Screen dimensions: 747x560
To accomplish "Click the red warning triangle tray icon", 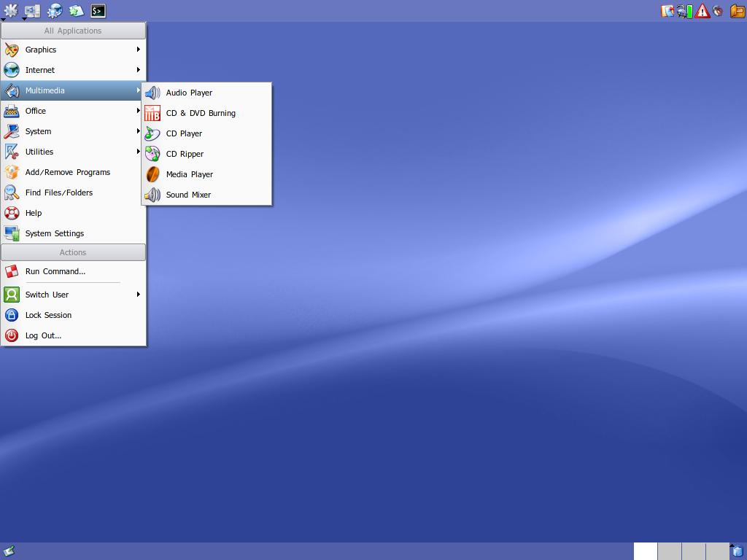I will click(x=702, y=11).
